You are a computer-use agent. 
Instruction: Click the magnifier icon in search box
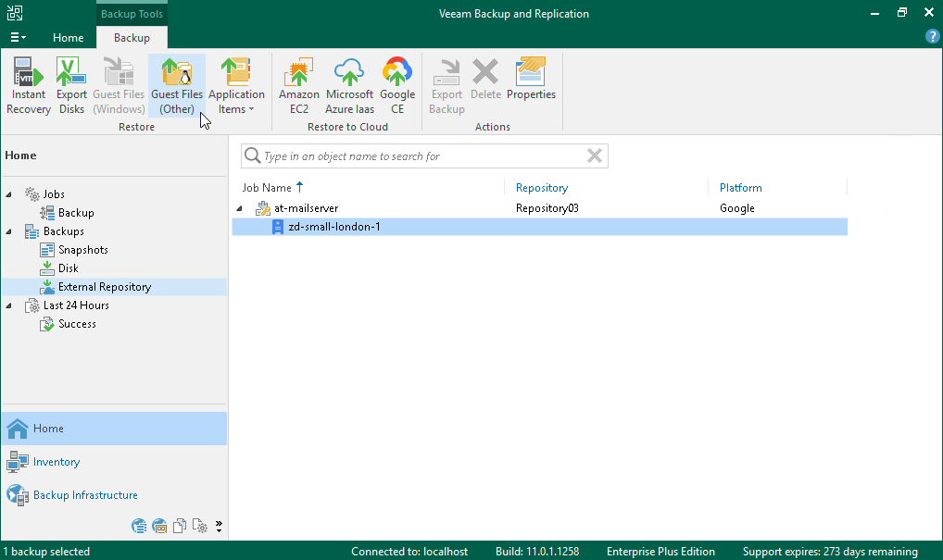coord(253,156)
